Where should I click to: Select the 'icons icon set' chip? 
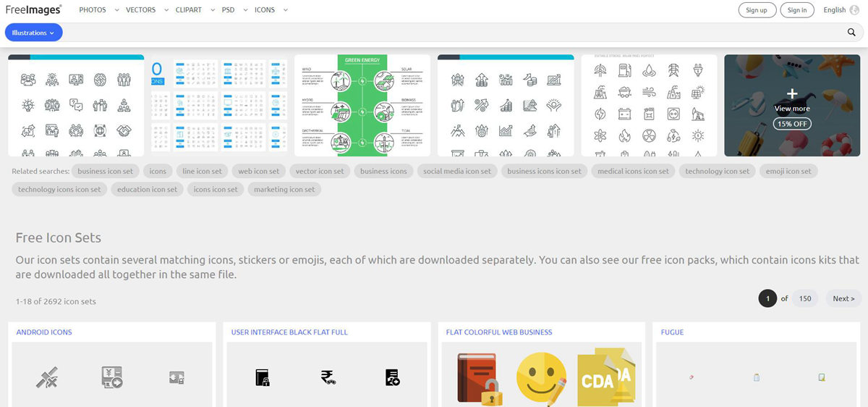[x=216, y=190]
